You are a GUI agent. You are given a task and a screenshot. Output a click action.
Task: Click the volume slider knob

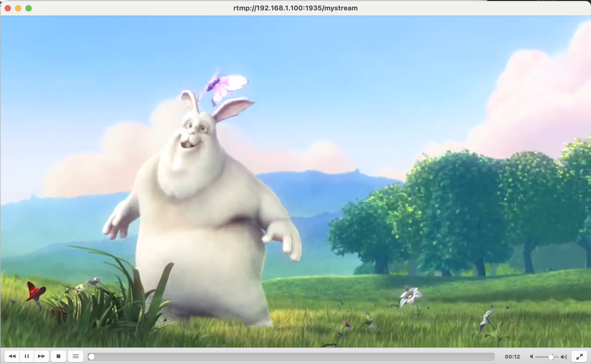tap(551, 357)
